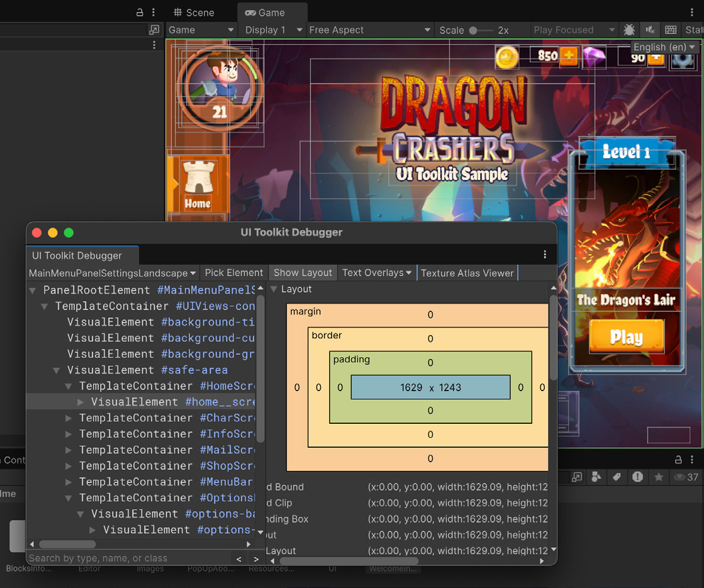Screen dimensions: 704x588
Task: Open the MainMenuPanelSettingsLandscape panel dropdown
Action: (x=112, y=273)
